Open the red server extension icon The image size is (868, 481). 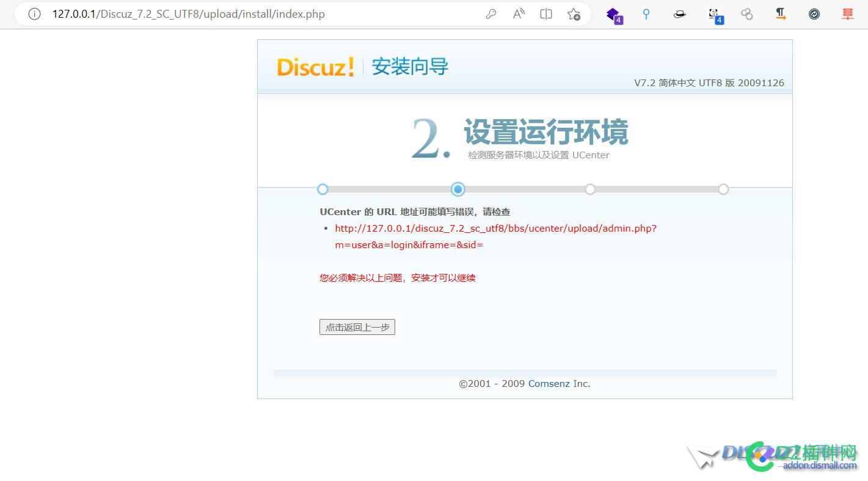point(848,14)
